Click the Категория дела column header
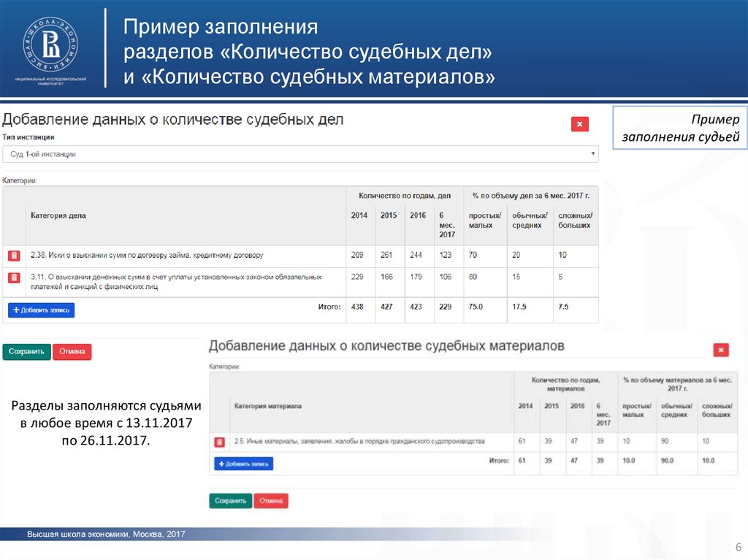The width and height of the screenshot is (748, 560). coord(58,215)
